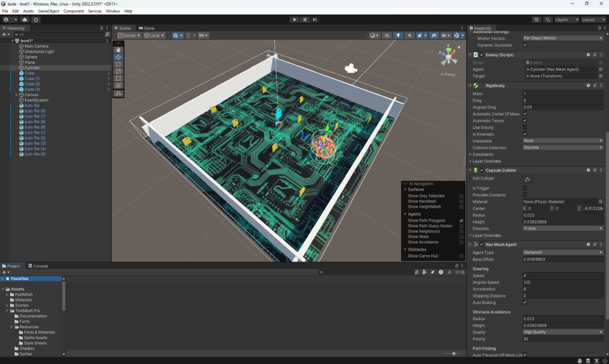Screen dimensions: 609x364
Task: Toggle 2D view mode in Scene
Action: tap(387, 35)
